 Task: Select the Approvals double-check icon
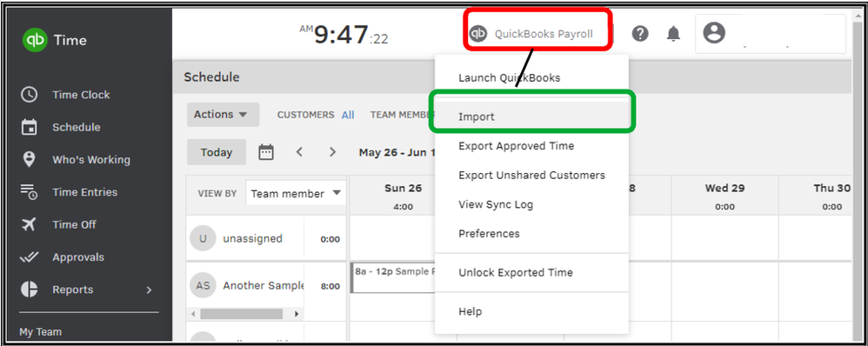[x=29, y=256]
